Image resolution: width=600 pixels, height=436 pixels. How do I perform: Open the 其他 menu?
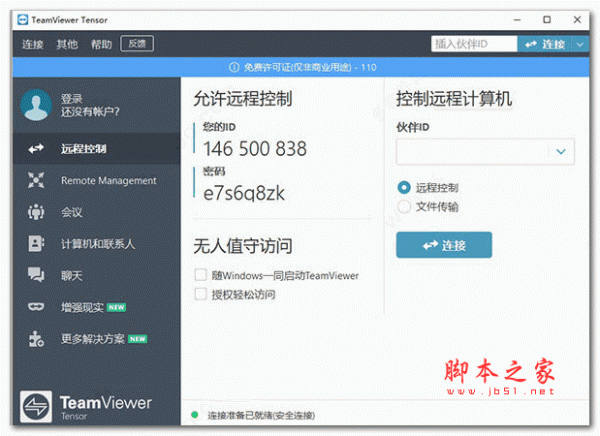pyautogui.click(x=67, y=44)
